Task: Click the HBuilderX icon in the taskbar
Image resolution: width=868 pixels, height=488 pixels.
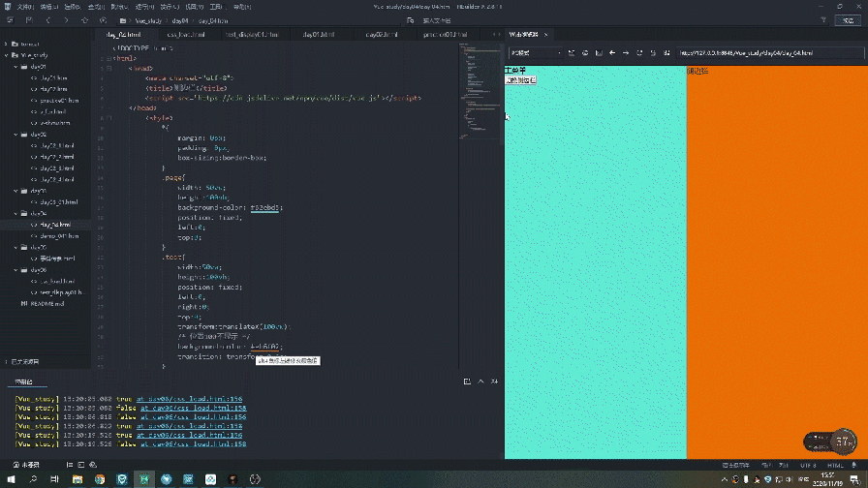Action: [144, 479]
